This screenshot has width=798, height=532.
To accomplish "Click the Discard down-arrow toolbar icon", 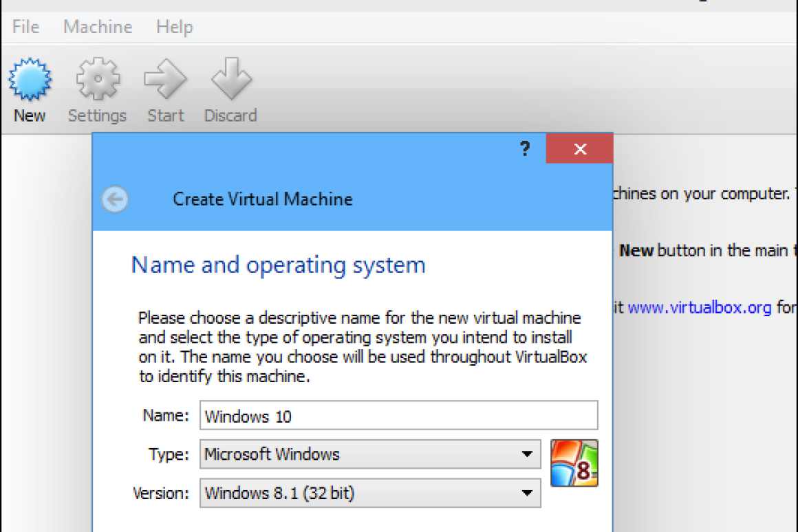I will click(230, 80).
